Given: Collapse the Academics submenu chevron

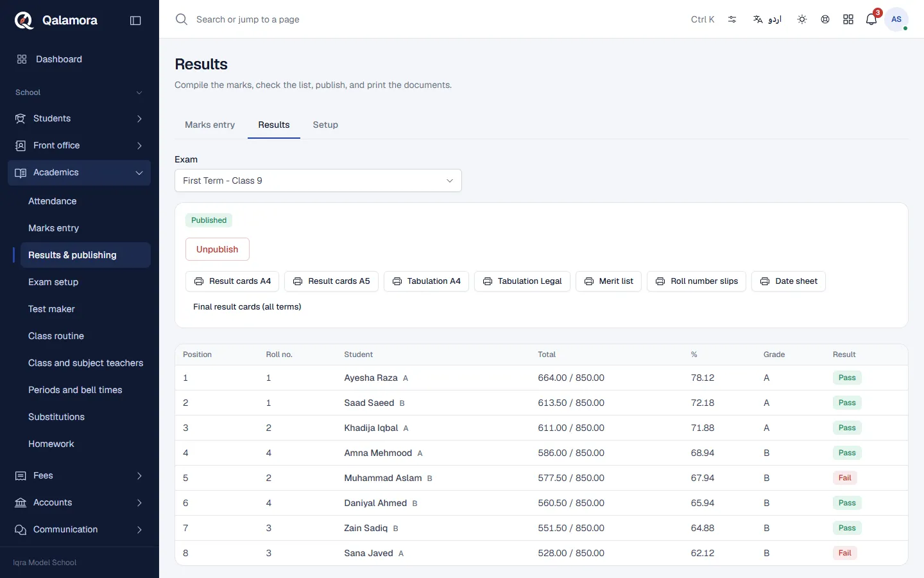Looking at the screenshot, I should tap(139, 173).
